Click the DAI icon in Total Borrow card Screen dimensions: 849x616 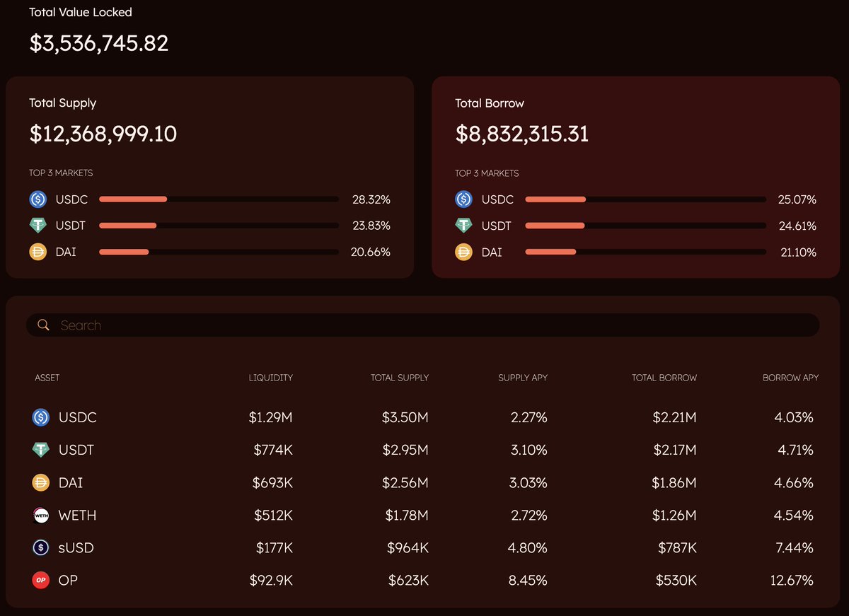pos(463,252)
